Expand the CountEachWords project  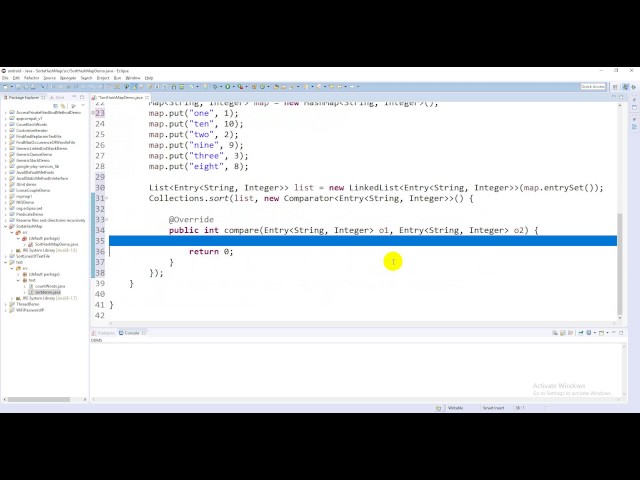pos(6,124)
